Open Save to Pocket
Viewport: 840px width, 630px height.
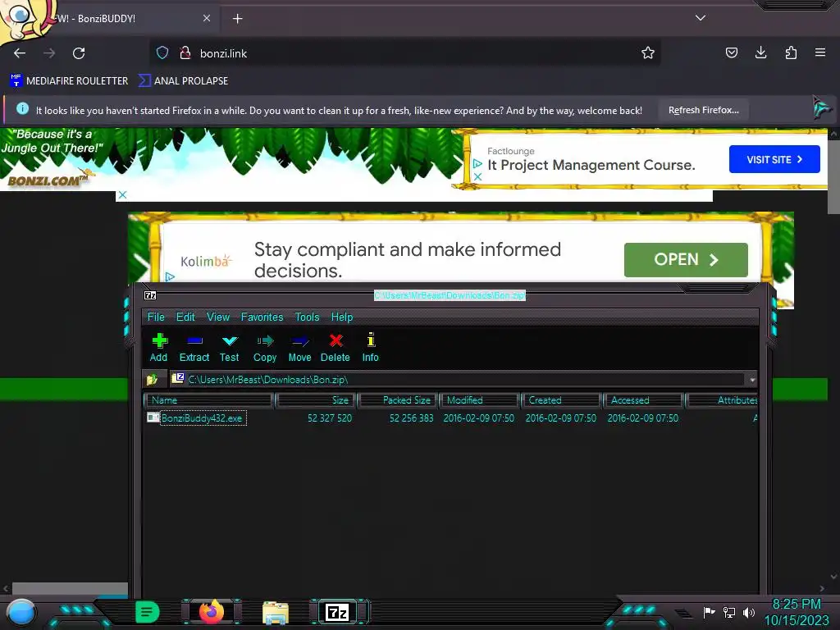(731, 52)
